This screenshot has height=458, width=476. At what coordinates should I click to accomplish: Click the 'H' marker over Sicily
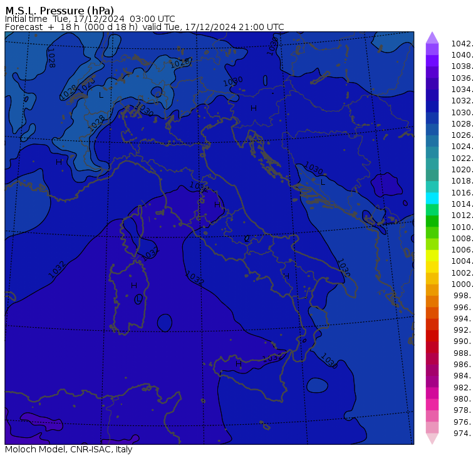[239, 363]
